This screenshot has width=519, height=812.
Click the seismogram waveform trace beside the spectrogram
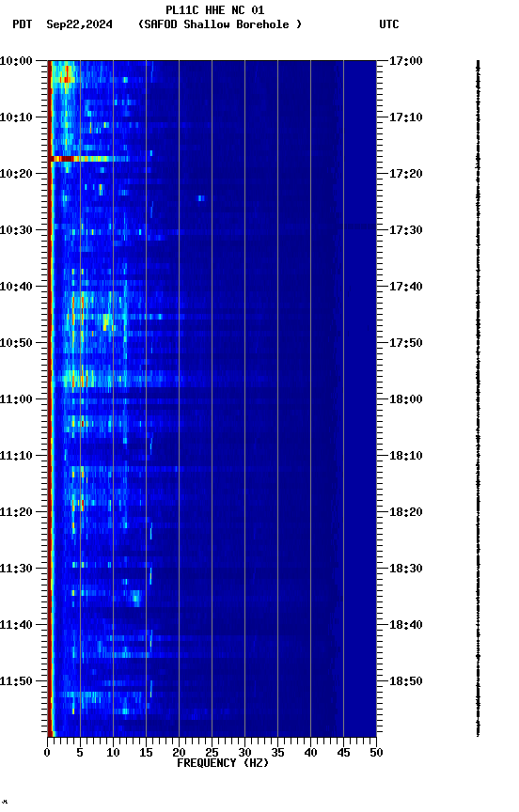point(478,398)
